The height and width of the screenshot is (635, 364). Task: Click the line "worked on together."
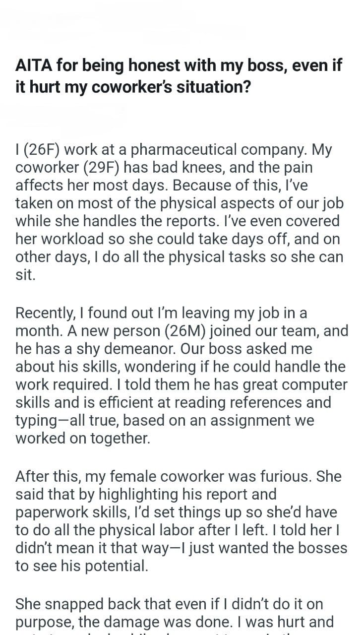(82, 438)
